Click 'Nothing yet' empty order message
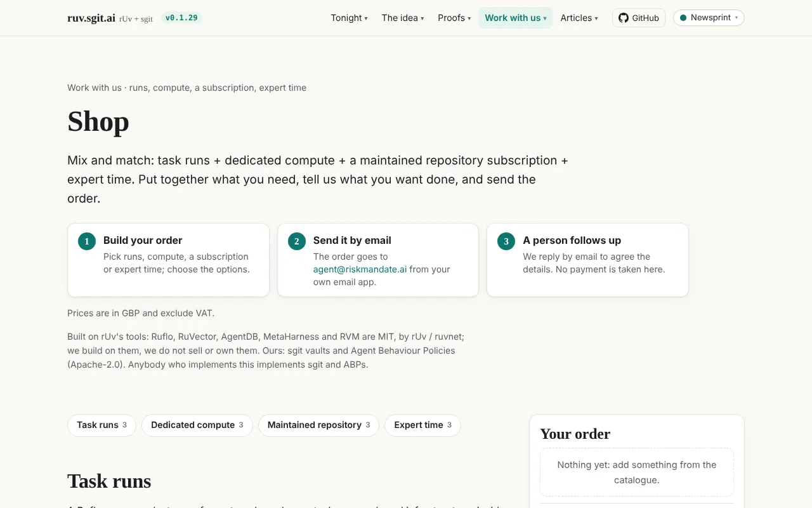The image size is (812, 508). pyautogui.click(x=637, y=472)
